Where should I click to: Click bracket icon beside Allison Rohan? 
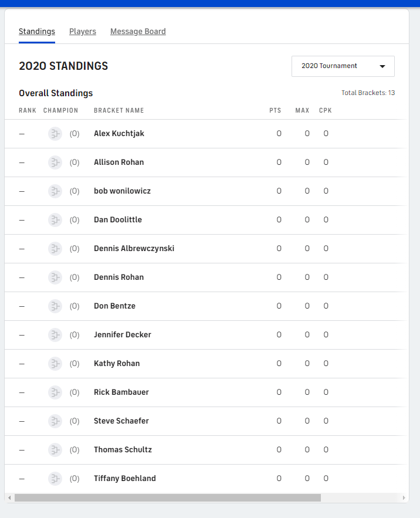coord(55,162)
